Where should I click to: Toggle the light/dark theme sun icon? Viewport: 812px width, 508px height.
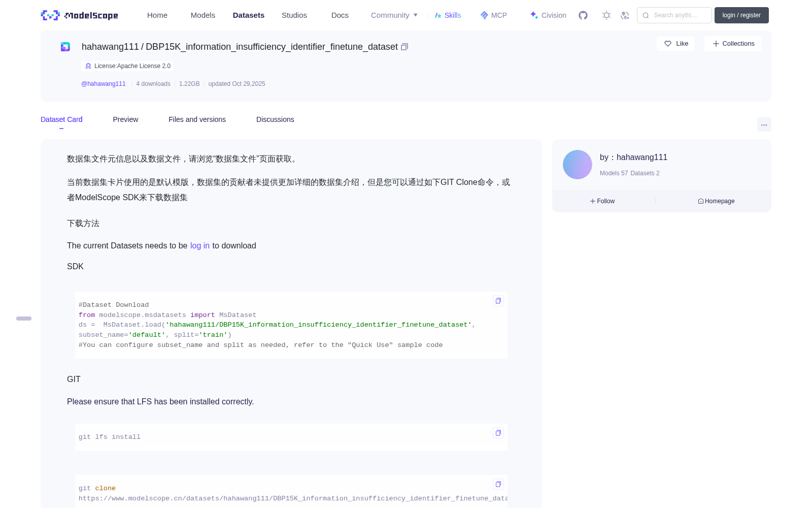point(606,15)
